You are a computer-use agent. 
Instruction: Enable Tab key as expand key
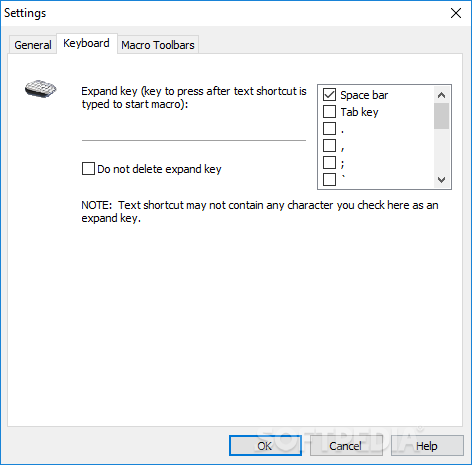coord(329,112)
